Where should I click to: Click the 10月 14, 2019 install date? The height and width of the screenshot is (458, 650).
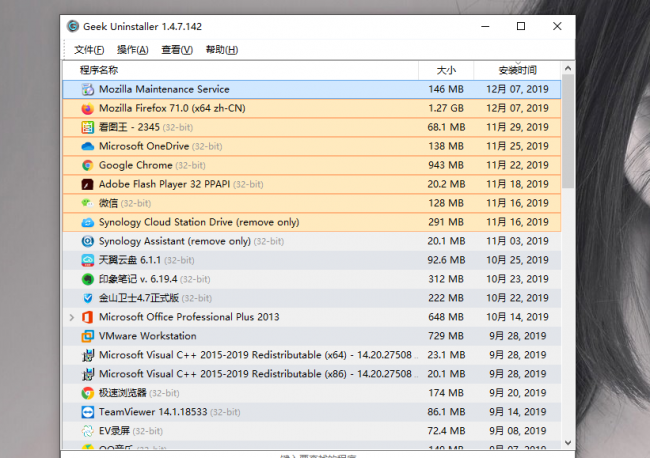tap(517, 317)
